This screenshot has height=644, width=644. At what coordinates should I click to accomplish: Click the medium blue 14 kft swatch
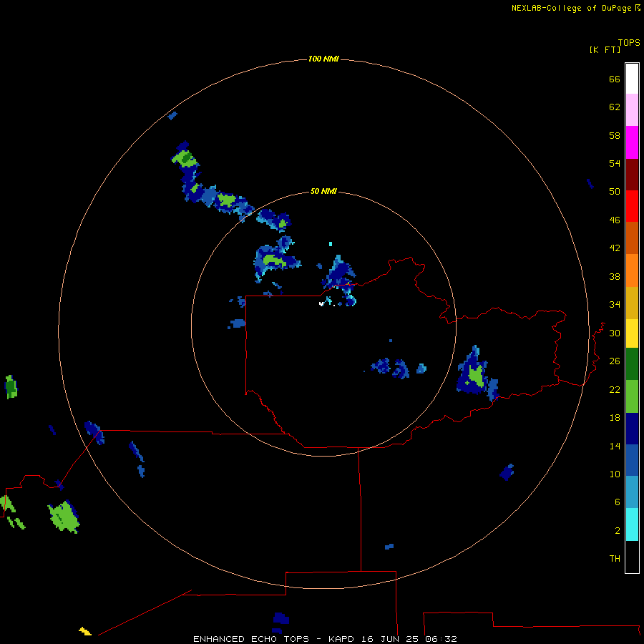632,460
